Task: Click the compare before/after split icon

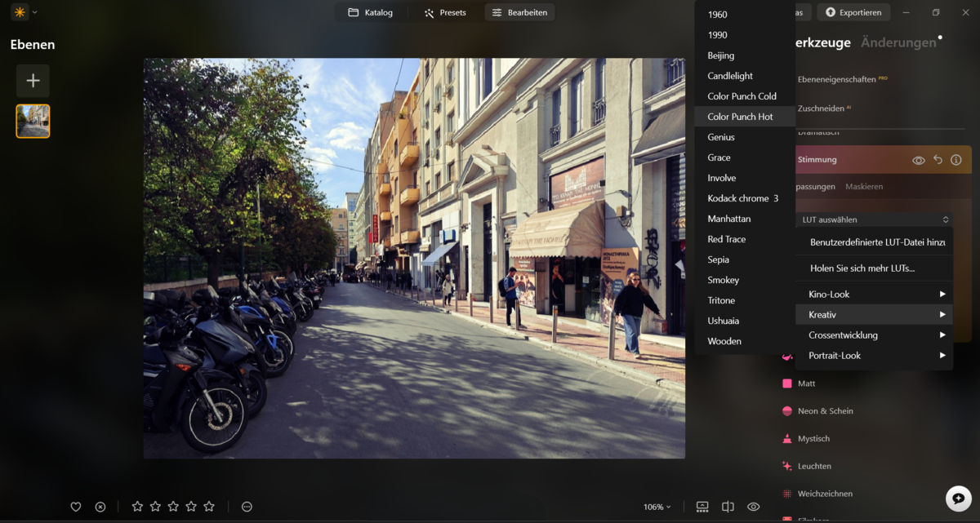Action: click(x=728, y=507)
